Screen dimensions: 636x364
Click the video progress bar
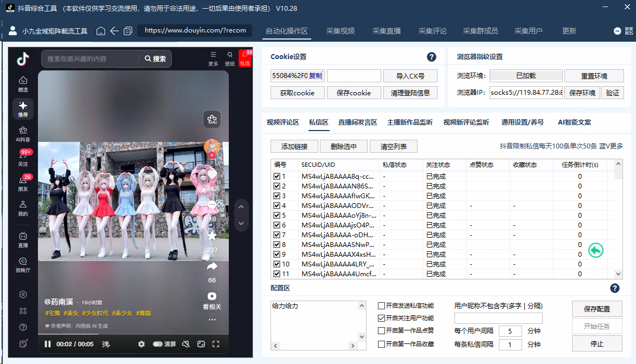click(133, 335)
